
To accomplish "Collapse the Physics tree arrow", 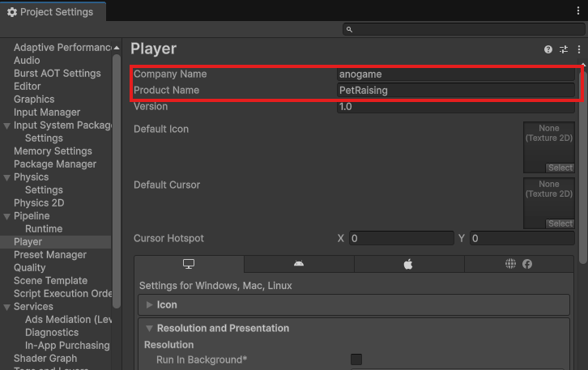I will point(6,177).
